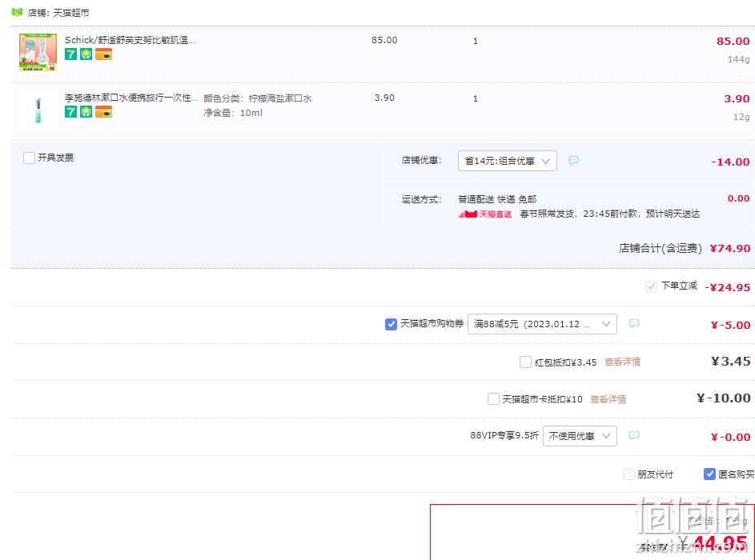Open 查看详情 for the Tmall Supermarket card
Viewport: 755px width, 560px height.
[608, 399]
